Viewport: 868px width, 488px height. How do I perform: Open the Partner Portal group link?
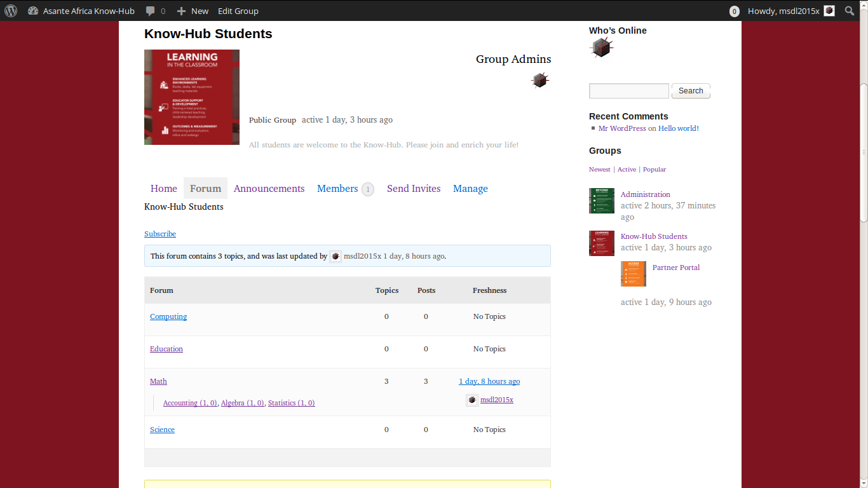[676, 268]
